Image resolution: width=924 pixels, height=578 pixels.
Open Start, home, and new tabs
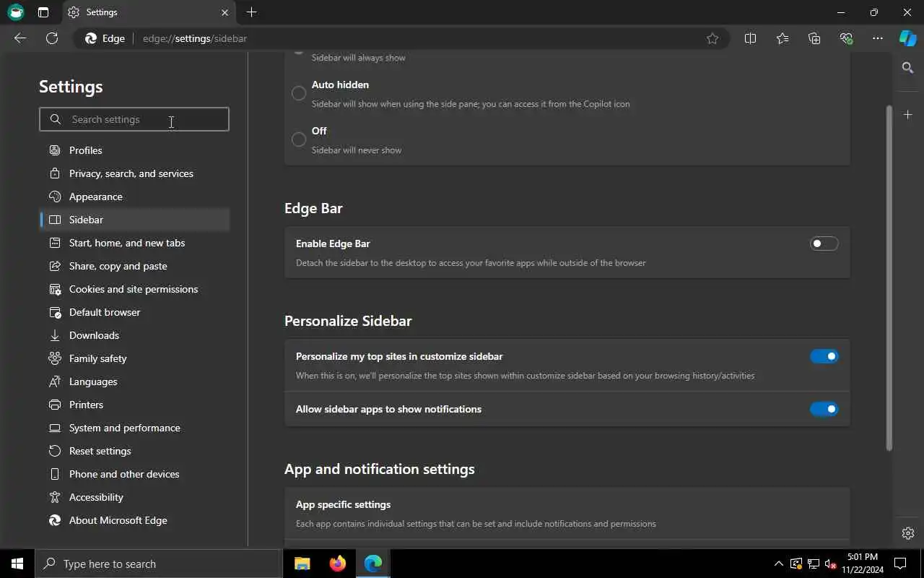(134, 243)
